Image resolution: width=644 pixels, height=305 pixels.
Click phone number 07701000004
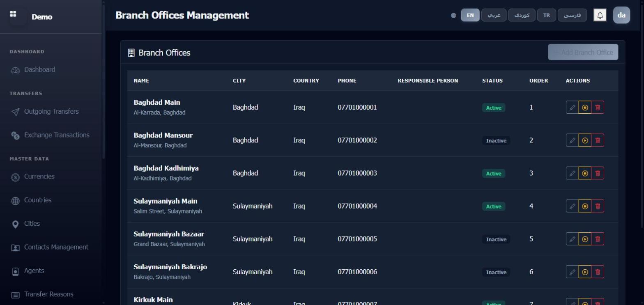pyautogui.click(x=357, y=206)
